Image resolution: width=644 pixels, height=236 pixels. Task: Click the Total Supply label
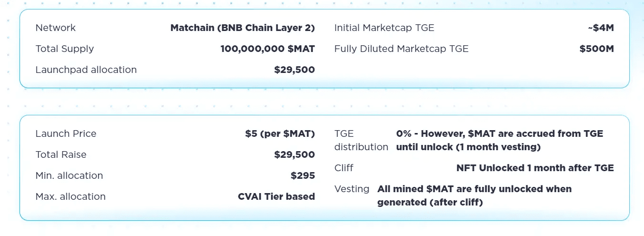(x=64, y=49)
